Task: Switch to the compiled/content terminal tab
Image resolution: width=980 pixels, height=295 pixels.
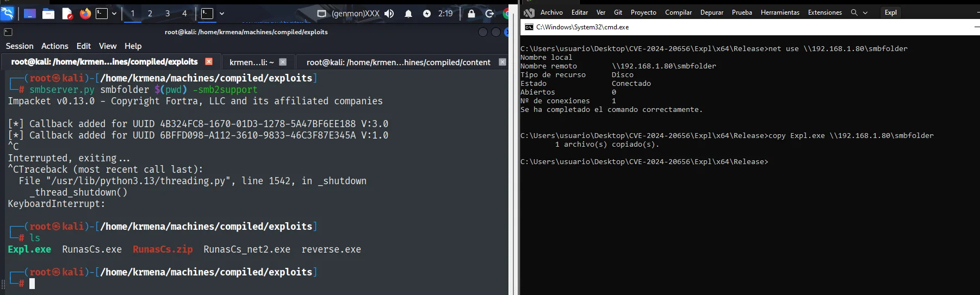Action: pos(398,62)
